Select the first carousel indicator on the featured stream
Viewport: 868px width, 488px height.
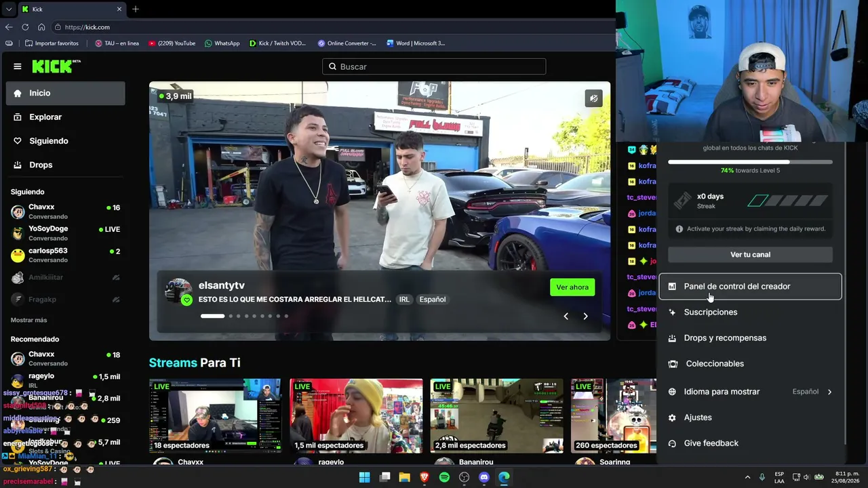212,316
